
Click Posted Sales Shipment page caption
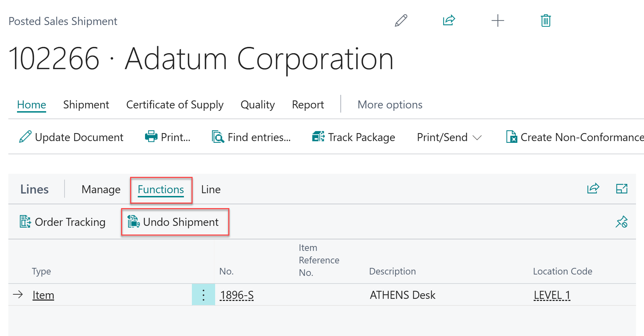(x=63, y=21)
